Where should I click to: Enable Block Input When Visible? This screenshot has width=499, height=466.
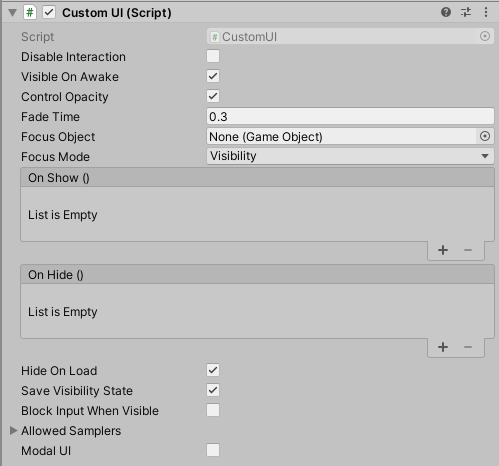213,410
